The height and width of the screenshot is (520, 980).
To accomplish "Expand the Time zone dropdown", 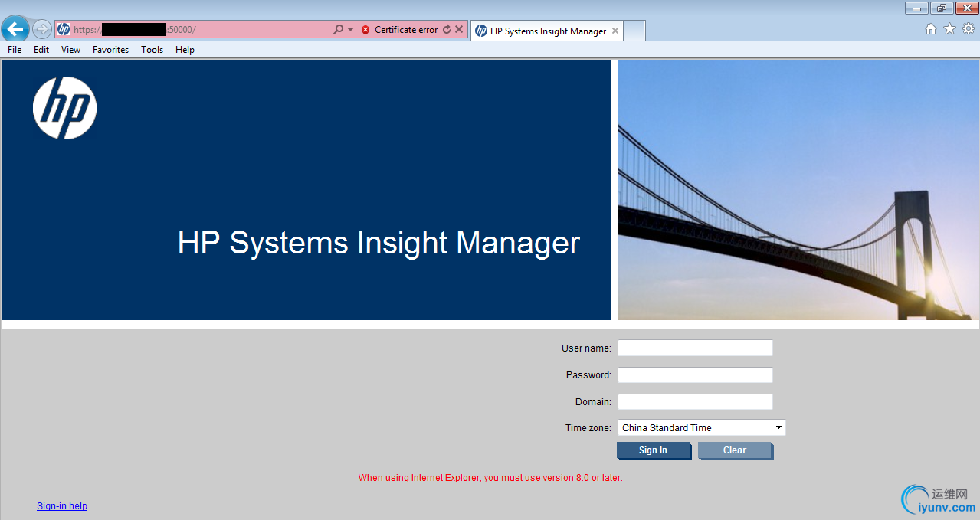I will tap(702, 428).
